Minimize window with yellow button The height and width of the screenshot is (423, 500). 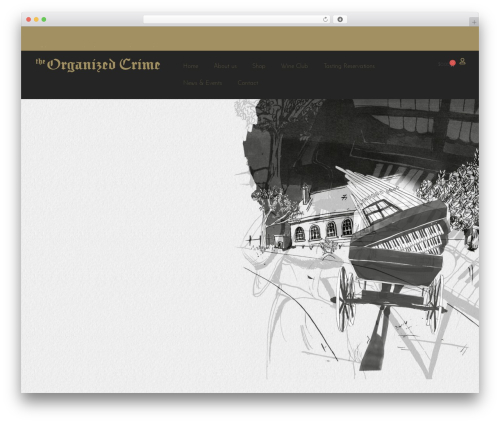tap(36, 19)
